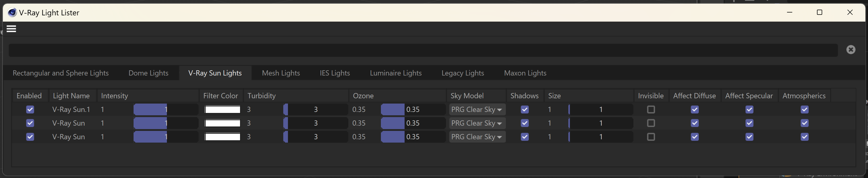Click the V-Ray Sun.1 Size slider

[x=600, y=110]
